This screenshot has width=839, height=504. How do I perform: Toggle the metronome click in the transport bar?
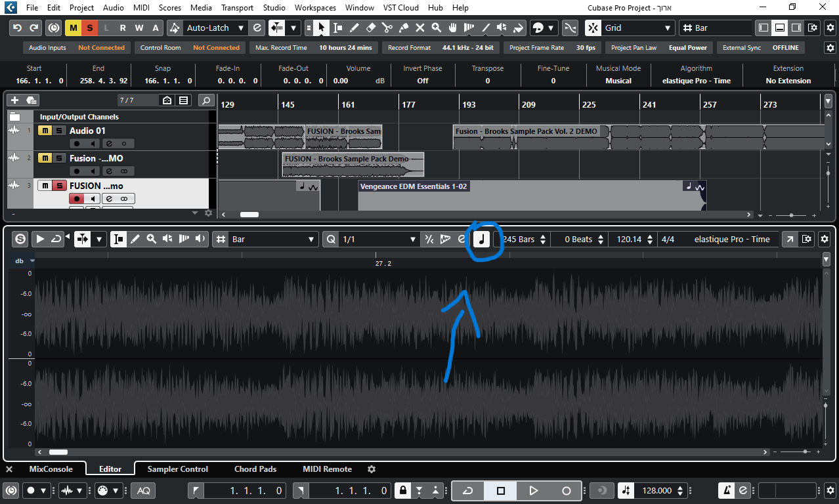(727, 490)
